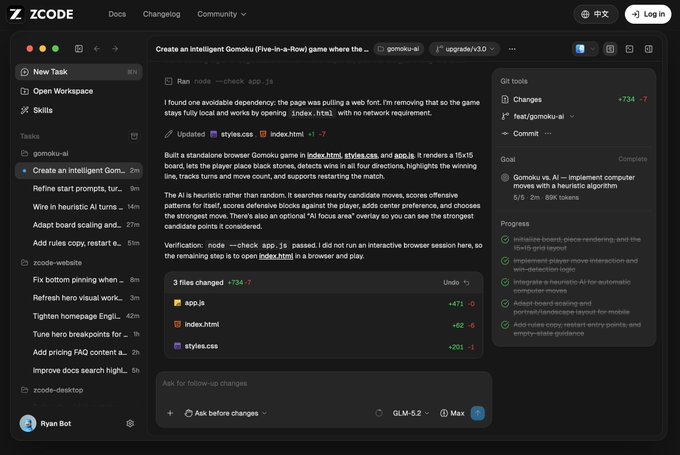This screenshot has height=455, width=680.
Task: Open task 'Refine start prompts, tur..'
Action: [78, 189]
